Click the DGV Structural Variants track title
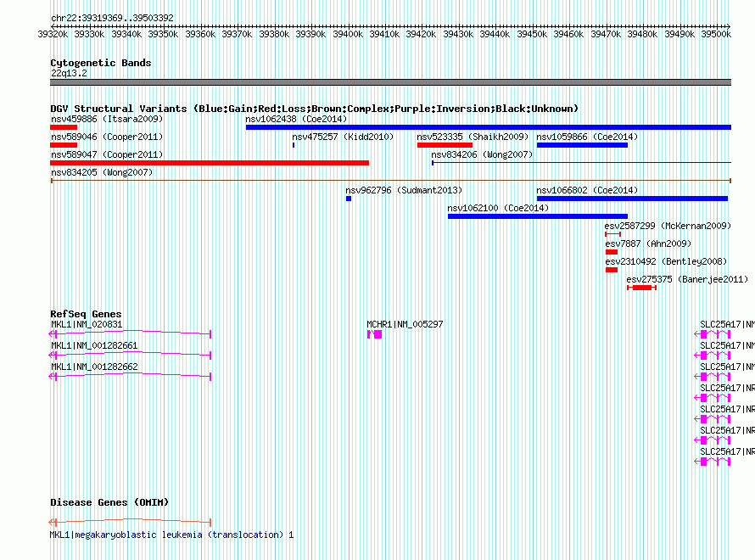This screenshot has width=755, height=560. (314, 109)
